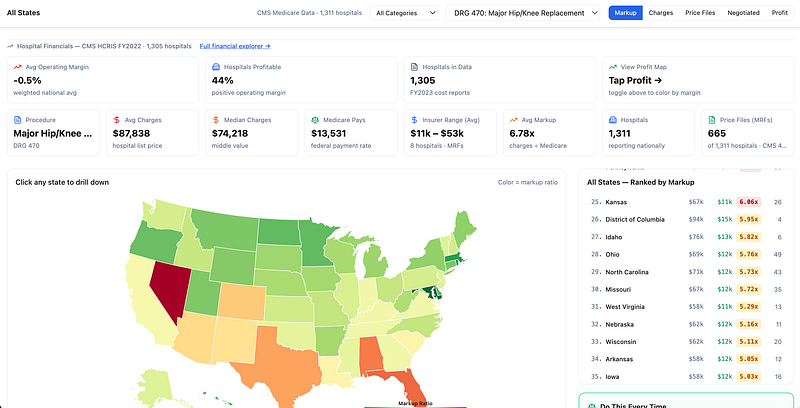The width and height of the screenshot is (800, 408).
Task: Select the Negotiated view toggle
Action: 743,13
